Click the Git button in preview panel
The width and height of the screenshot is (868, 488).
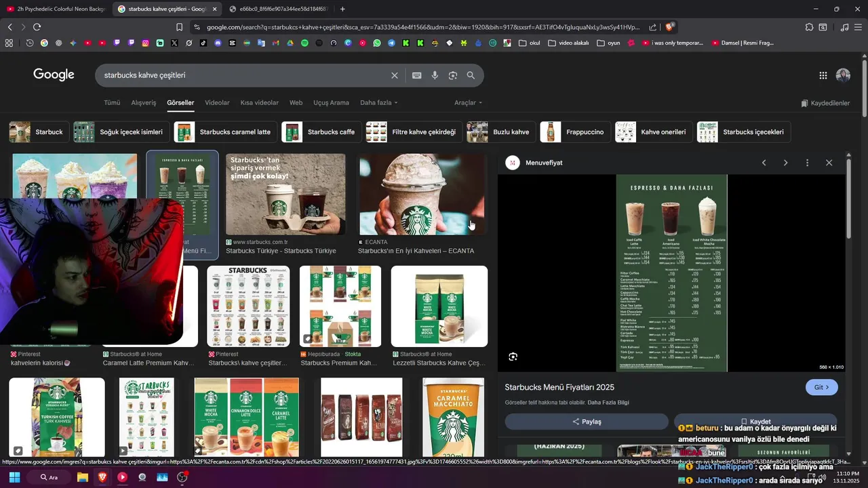click(x=822, y=387)
